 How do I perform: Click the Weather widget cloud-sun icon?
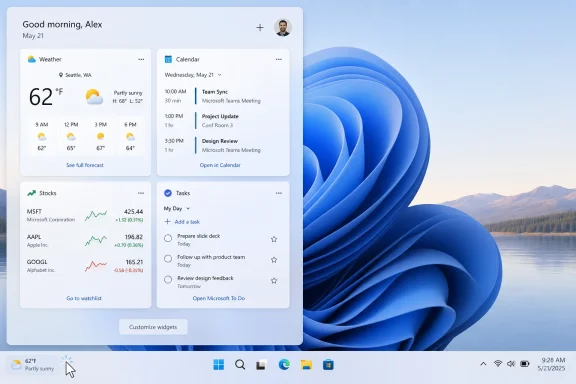[x=32, y=59]
